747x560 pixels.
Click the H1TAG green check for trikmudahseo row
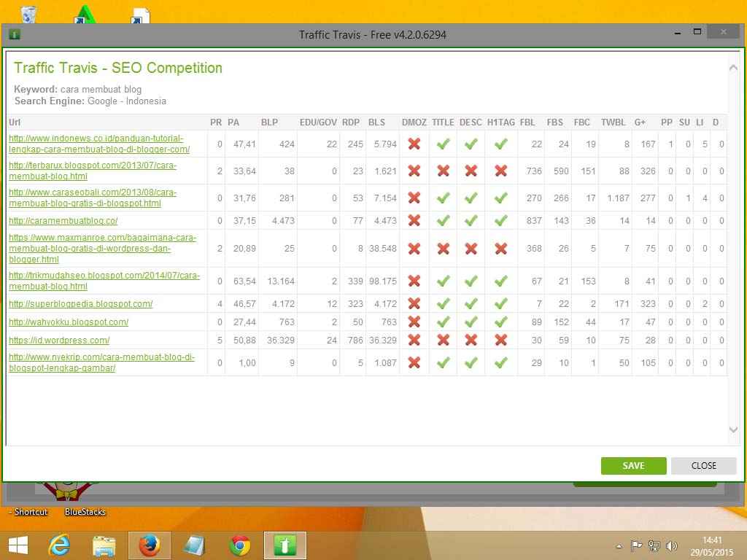[500, 281]
